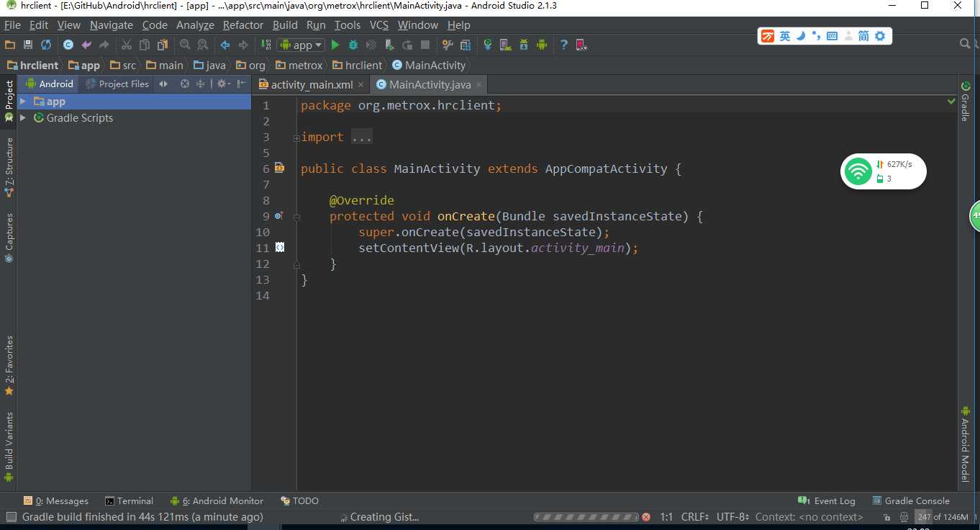Open the Terminal tool window
980x530 pixels.
(129, 500)
